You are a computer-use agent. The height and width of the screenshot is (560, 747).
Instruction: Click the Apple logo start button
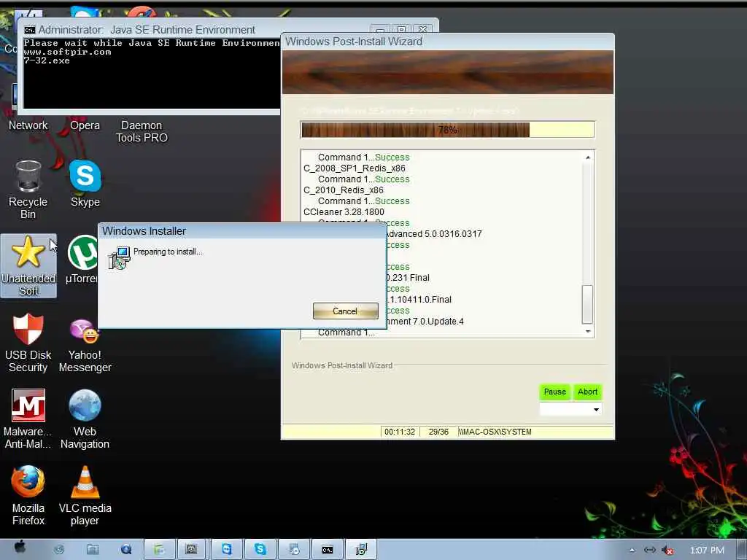pos(20,548)
